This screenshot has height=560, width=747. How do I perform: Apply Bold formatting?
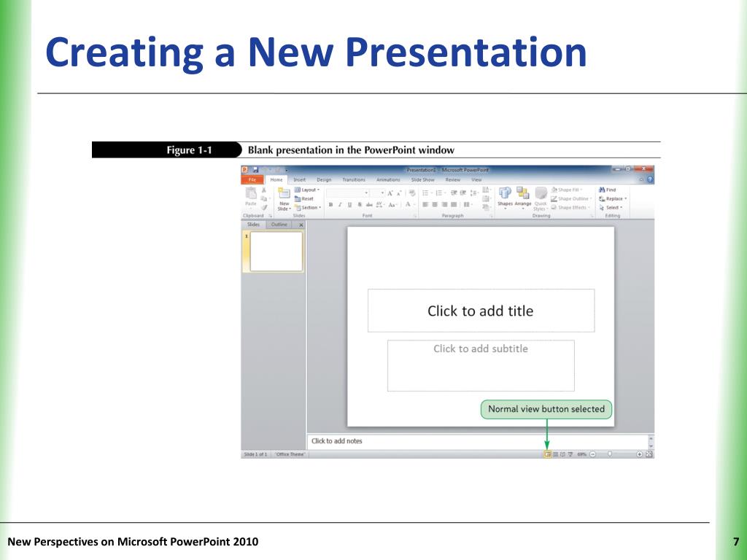[330, 204]
